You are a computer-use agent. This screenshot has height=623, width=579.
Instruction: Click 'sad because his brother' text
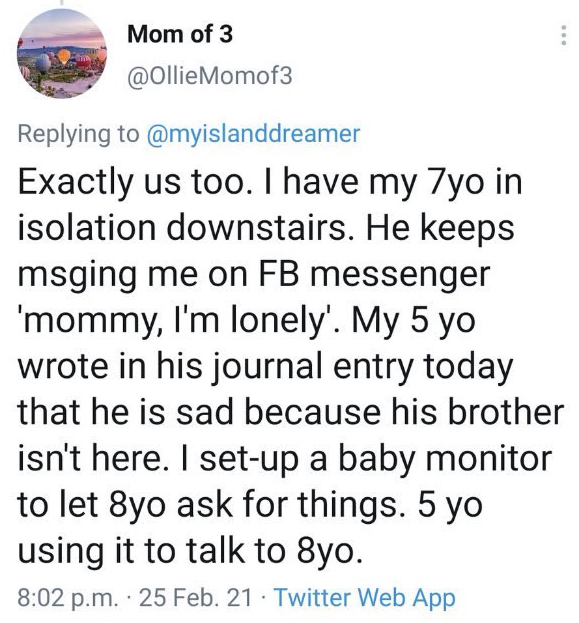pyautogui.click(x=370, y=412)
